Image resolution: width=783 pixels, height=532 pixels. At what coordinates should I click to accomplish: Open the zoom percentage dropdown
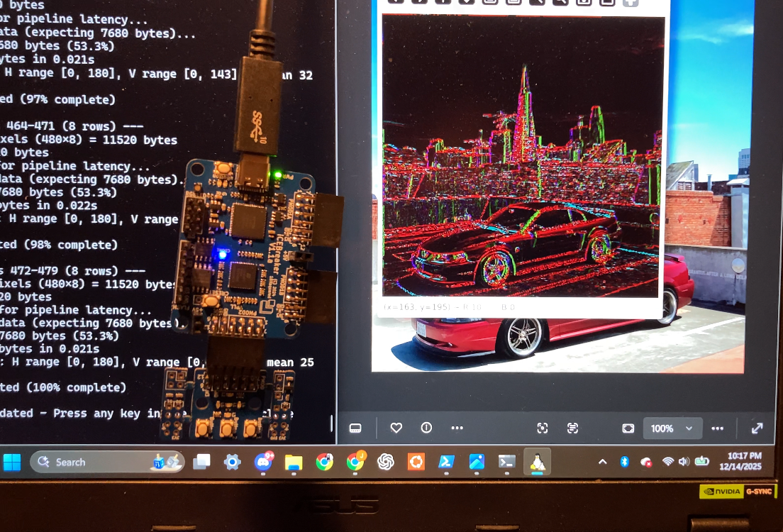[x=687, y=428]
